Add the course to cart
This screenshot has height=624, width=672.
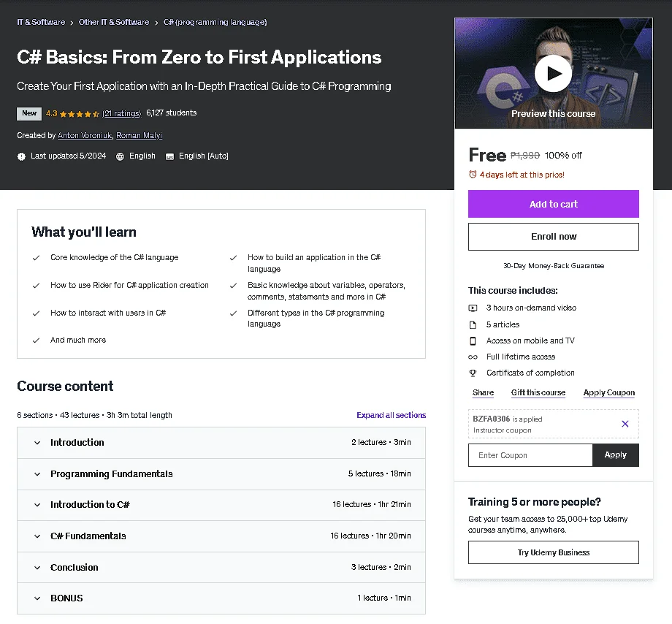coord(553,204)
